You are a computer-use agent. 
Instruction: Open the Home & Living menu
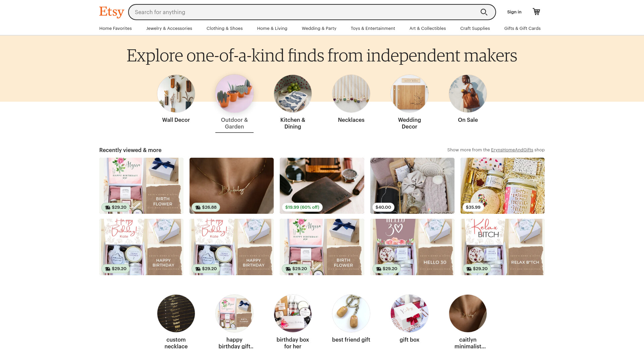(272, 29)
